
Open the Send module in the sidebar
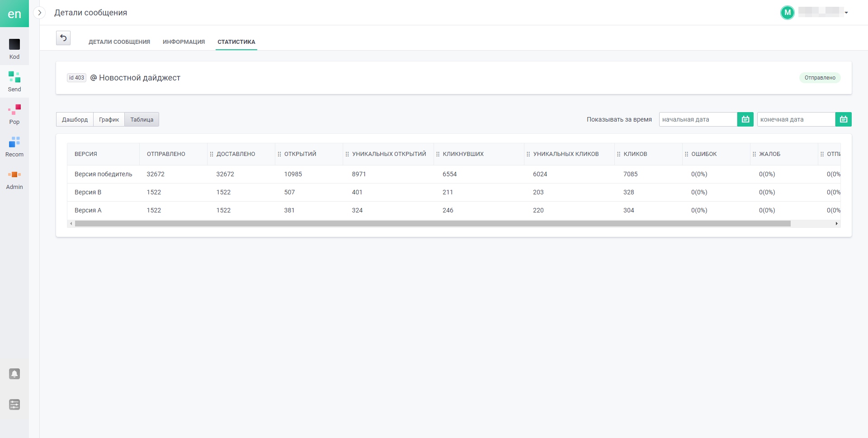click(14, 81)
